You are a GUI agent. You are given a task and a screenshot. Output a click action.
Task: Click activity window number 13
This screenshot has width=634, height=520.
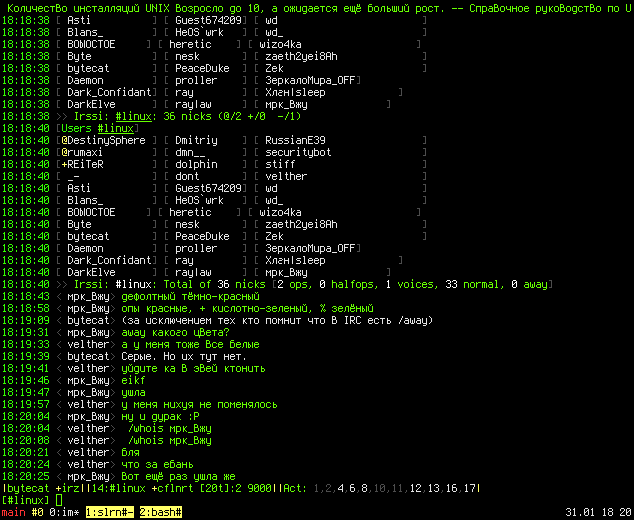pos(433,488)
